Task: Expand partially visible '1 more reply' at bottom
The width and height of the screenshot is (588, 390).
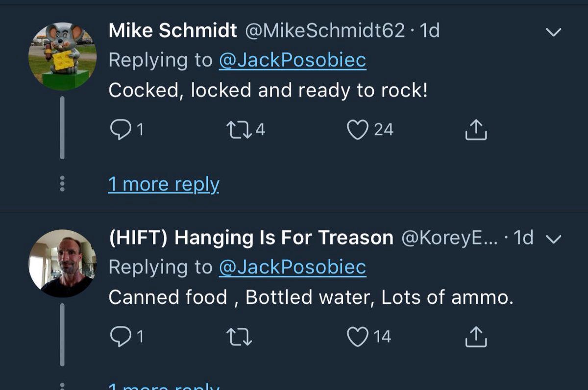Action: click(164, 386)
